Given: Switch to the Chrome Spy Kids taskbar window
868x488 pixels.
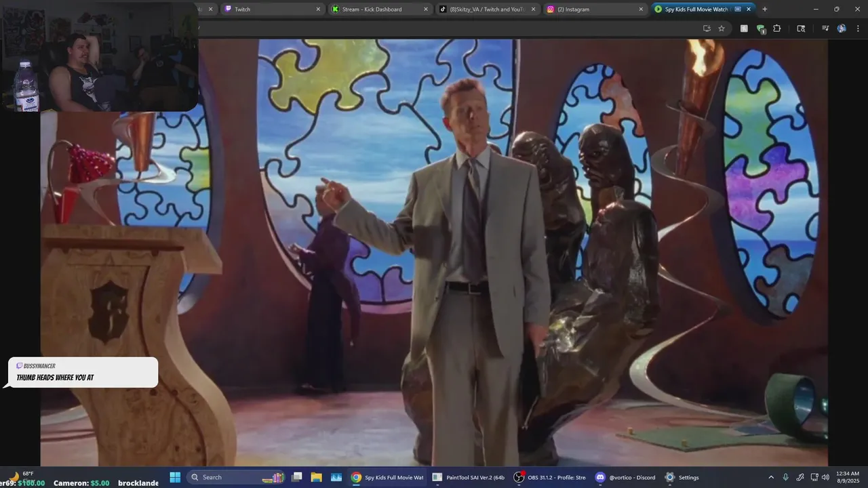Looking at the screenshot, I should 387,477.
